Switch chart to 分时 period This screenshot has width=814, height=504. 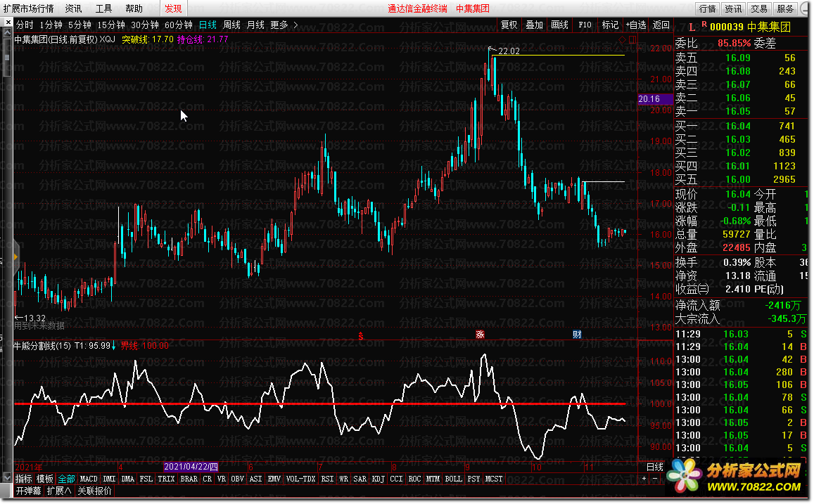coord(25,25)
